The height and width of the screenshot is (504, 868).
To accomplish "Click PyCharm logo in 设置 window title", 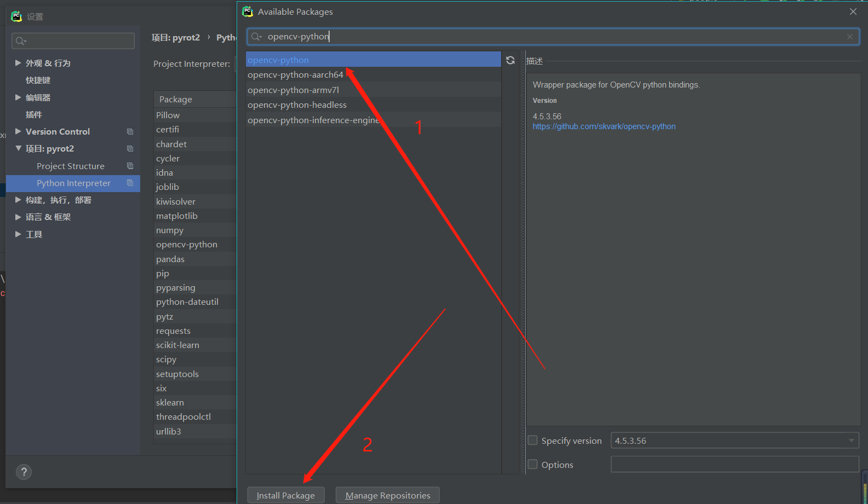I will click(x=16, y=16).
